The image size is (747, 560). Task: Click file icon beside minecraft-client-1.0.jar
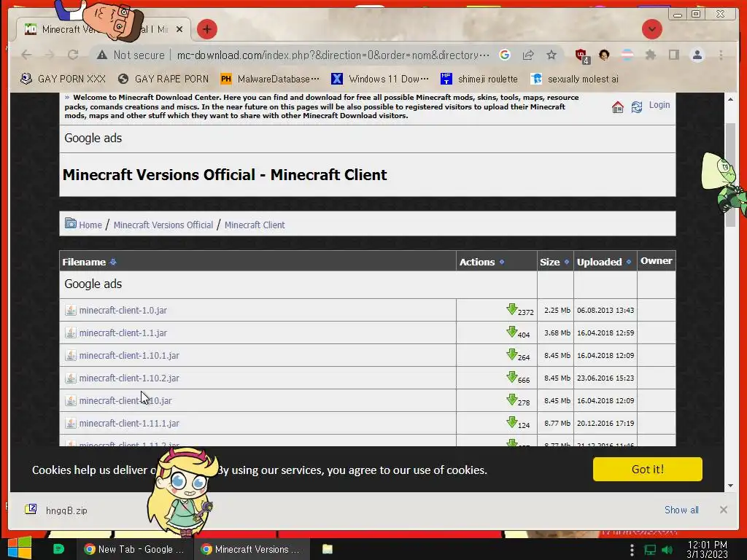[x=71, y=310]
